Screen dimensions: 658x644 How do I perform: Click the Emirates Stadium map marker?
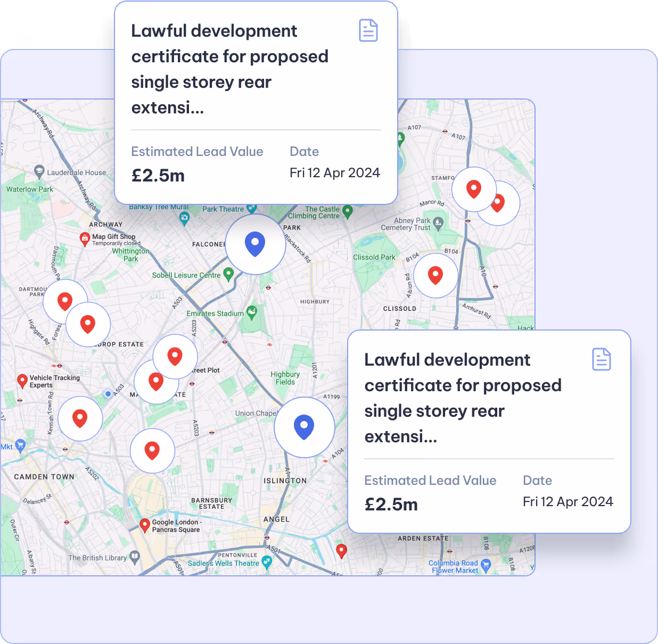coord(252,313)
